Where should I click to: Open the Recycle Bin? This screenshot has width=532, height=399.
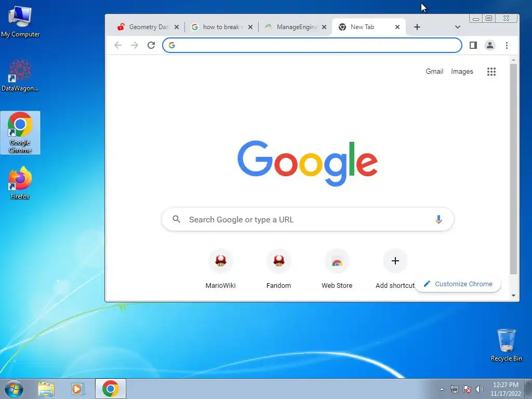506,345
